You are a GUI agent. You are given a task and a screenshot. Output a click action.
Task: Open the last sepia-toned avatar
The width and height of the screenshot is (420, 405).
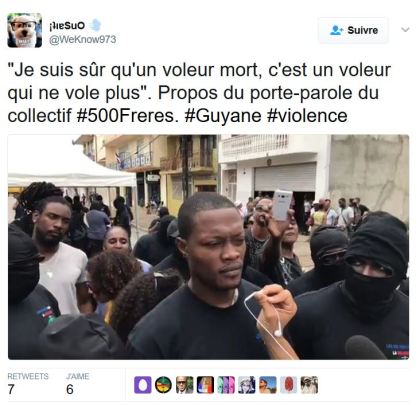coord(309,385)
